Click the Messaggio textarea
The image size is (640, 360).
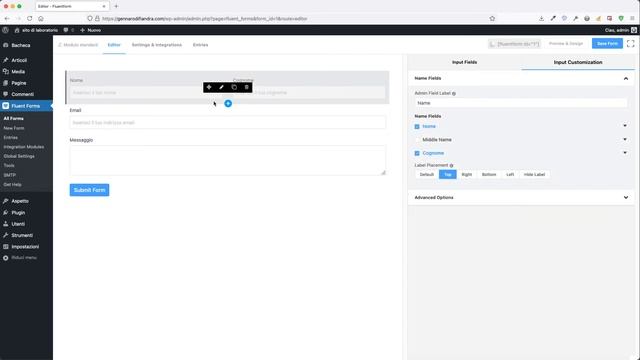pos(227,160)
